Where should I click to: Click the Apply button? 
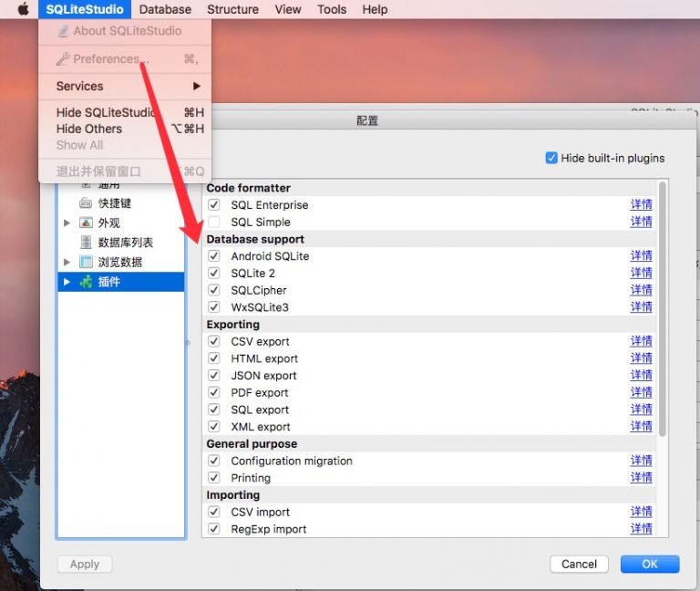point(85,565)
